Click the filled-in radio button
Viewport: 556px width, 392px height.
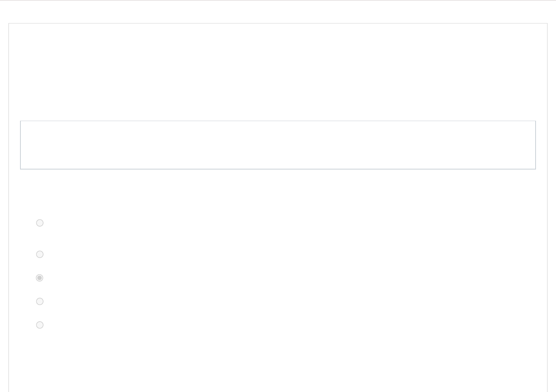click(40, 278)
